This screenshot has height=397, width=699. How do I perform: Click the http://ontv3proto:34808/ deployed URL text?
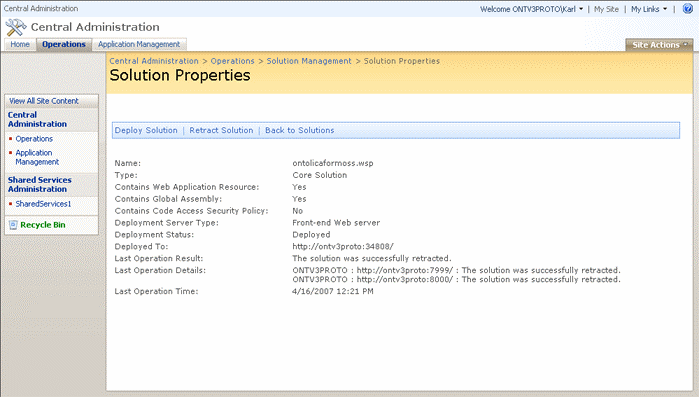(343, 246)
